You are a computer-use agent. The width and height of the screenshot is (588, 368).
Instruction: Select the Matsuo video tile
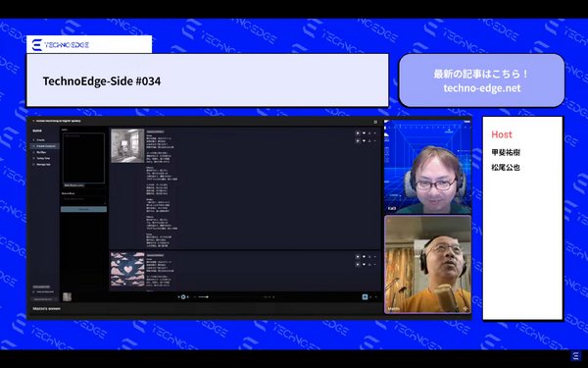point(428,264)
